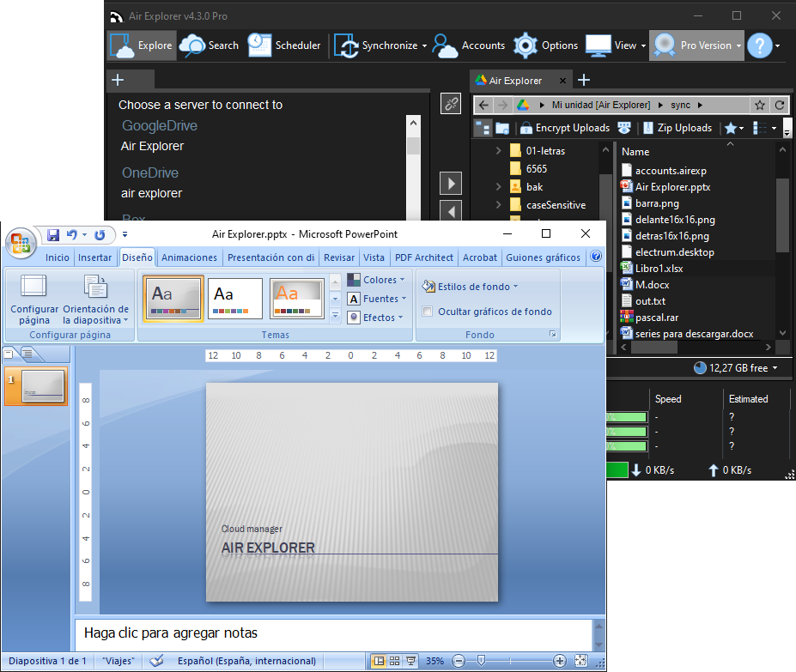Open Vista ribbon tab
This screenshot has width=796, height=672.
click(374, 257)
